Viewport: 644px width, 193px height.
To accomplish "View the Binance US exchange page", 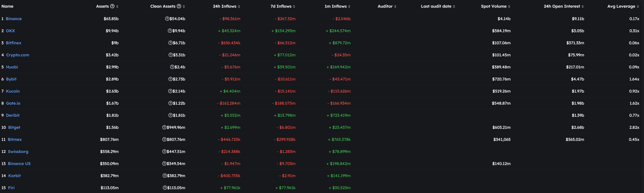I will (x=19, y=164).
